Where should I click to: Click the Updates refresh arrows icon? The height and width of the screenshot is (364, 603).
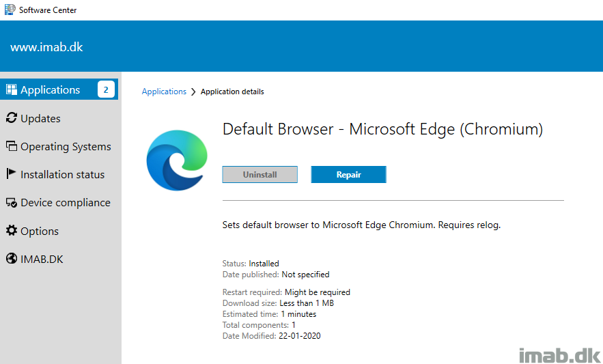(x=11, y=118)
